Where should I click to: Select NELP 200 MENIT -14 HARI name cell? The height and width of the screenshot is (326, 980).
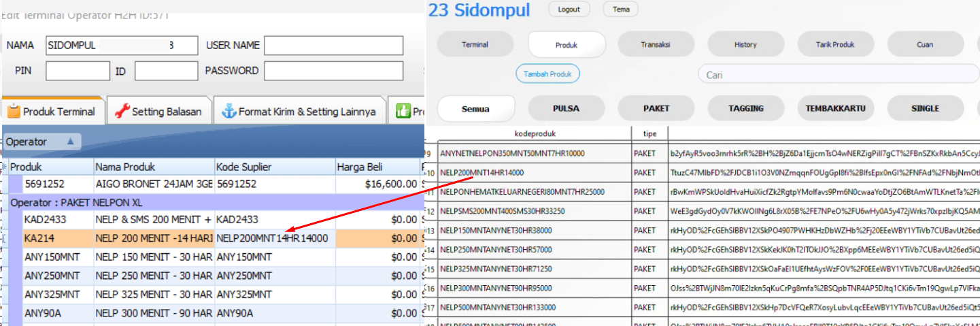(x=154, y=238)
